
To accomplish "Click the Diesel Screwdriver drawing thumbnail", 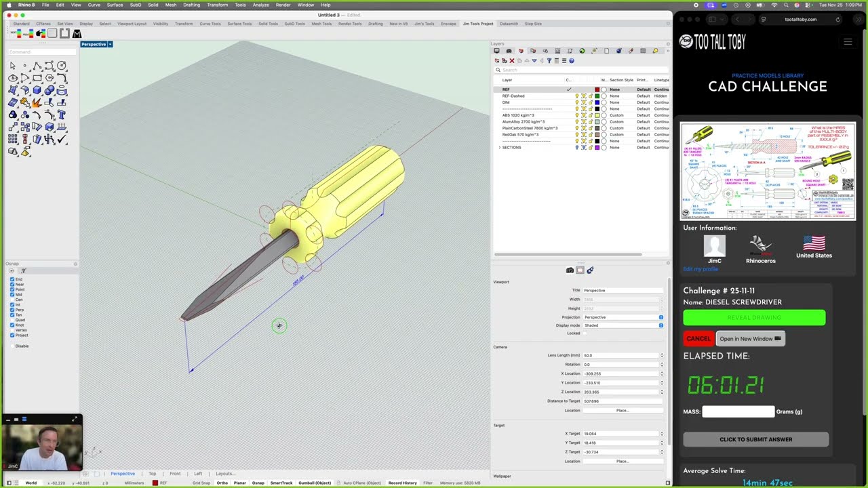I will pos(768,171).
